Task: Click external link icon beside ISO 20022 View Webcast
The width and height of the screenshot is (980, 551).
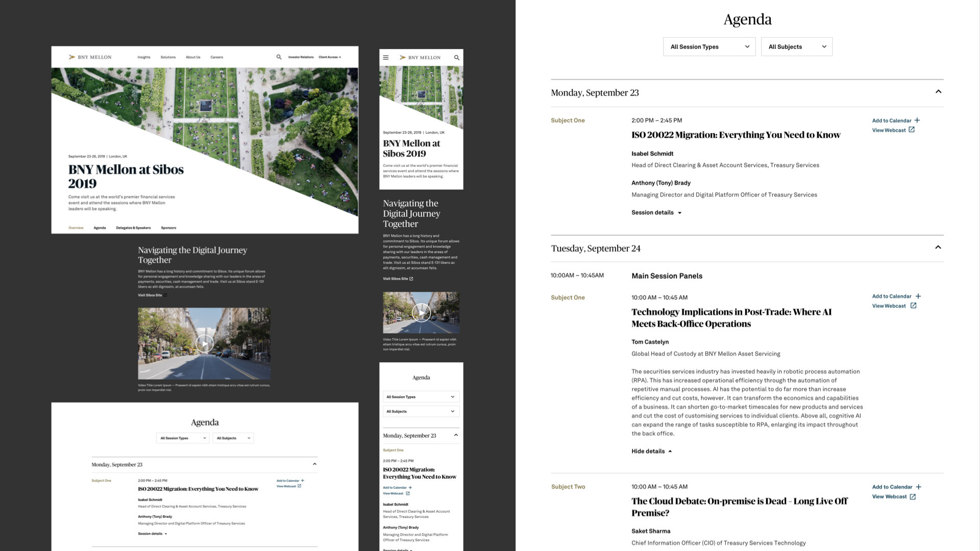Action: point(912,130)
